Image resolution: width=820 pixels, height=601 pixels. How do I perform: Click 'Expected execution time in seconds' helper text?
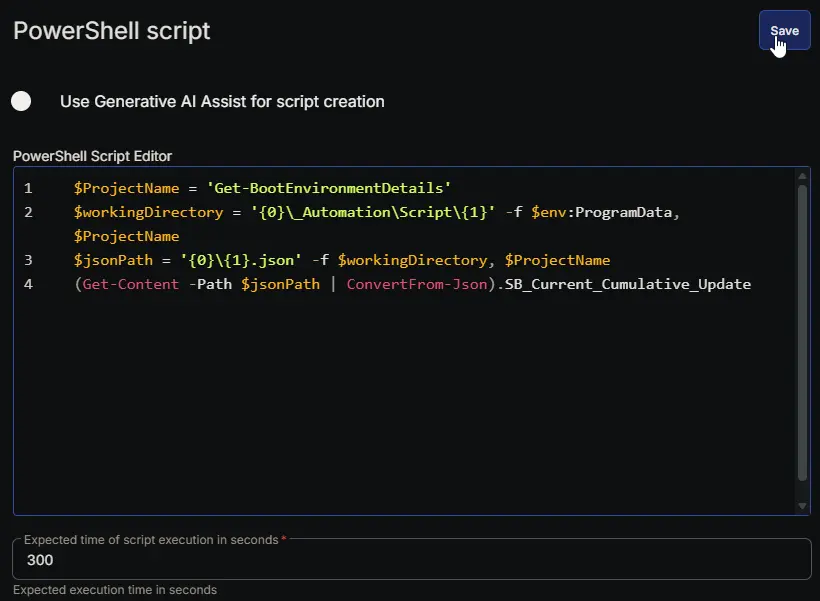115,589
